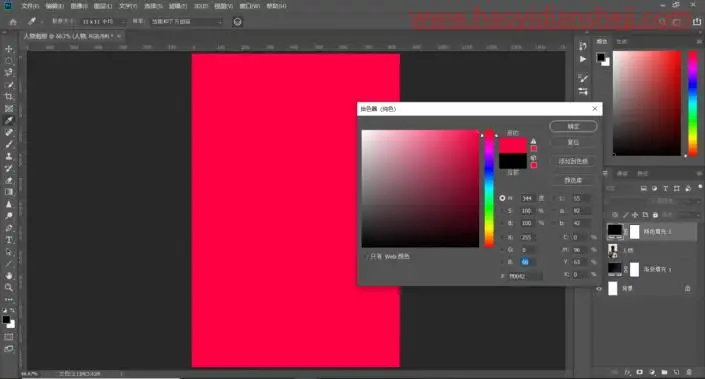Select the Hand tool

pos(9,276)
